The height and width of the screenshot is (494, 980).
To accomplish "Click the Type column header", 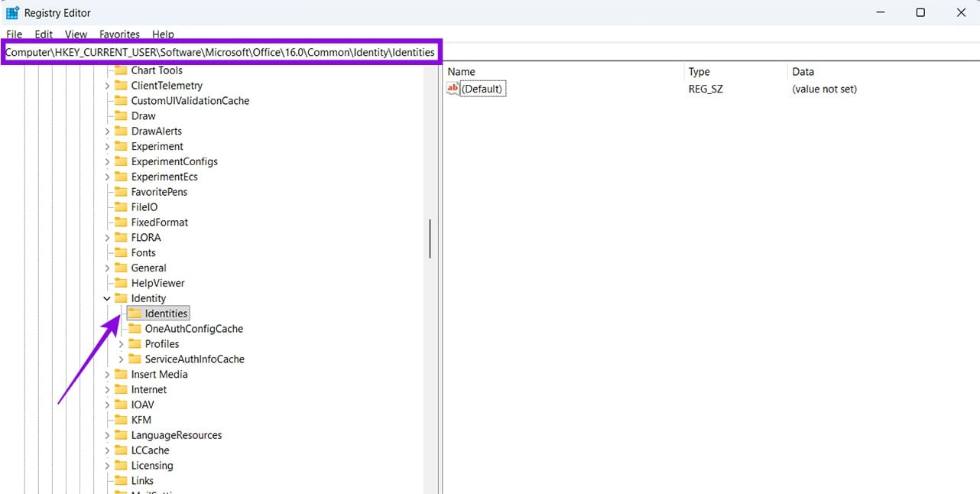I will click(735, 72).
